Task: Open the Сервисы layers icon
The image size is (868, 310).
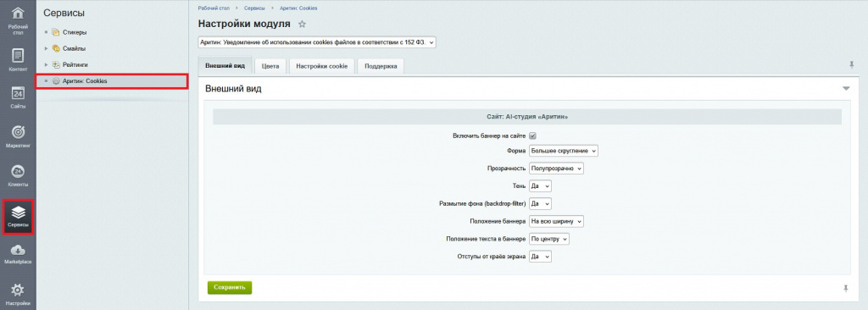Action: point(18,212)
